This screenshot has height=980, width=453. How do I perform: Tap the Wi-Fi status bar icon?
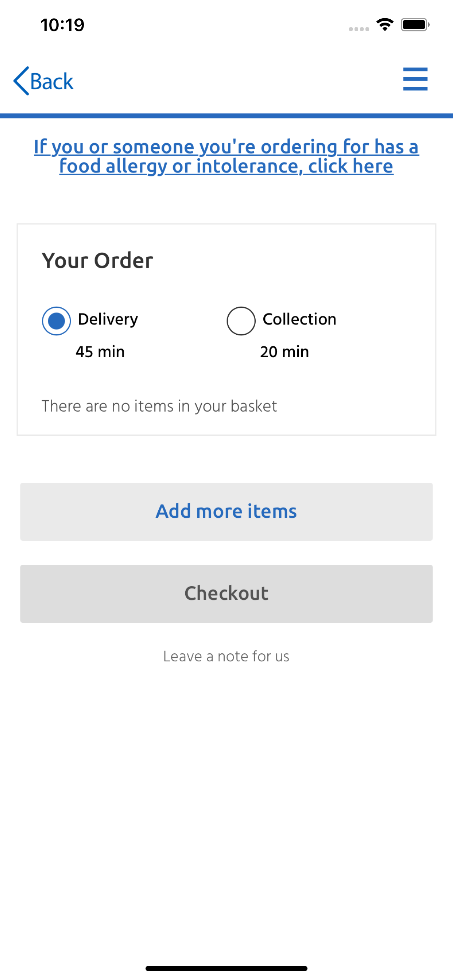tap(385, 25)
